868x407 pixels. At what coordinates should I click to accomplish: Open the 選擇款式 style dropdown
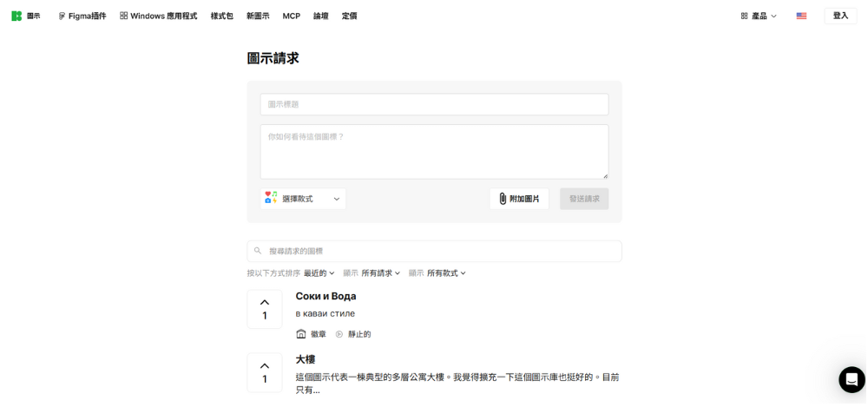point(303,199)
